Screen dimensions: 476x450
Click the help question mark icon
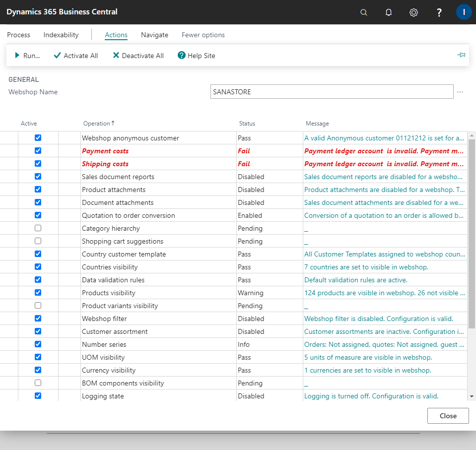point(439,12)
